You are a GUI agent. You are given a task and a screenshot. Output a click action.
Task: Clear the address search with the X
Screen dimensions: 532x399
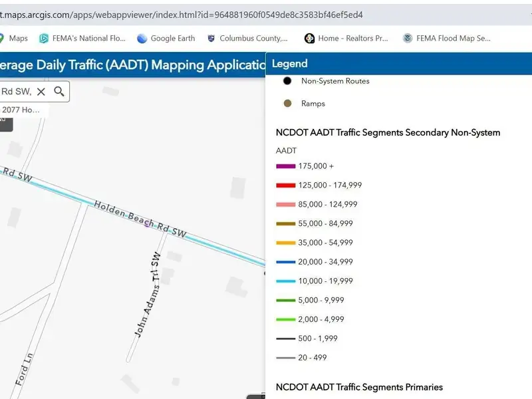[x=41, y=92]
